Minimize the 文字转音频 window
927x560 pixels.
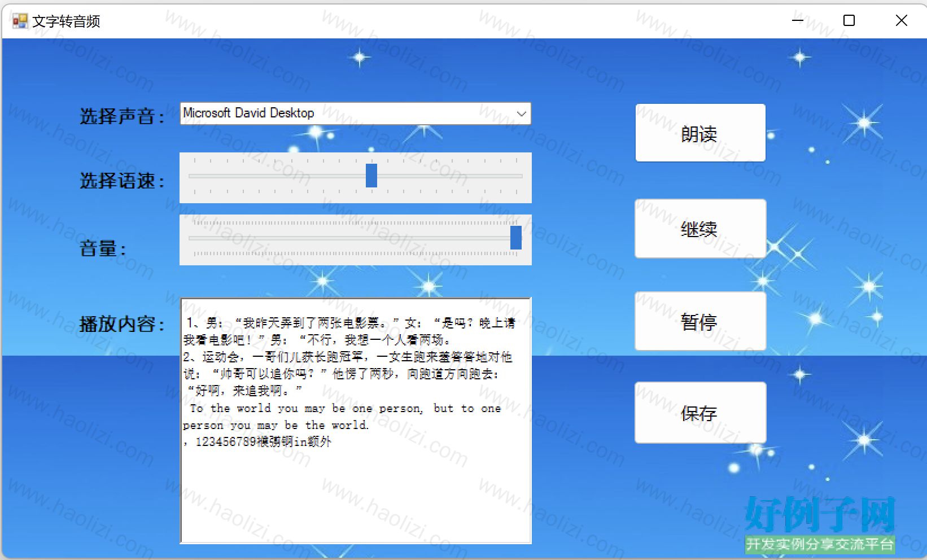pos(797,21)
